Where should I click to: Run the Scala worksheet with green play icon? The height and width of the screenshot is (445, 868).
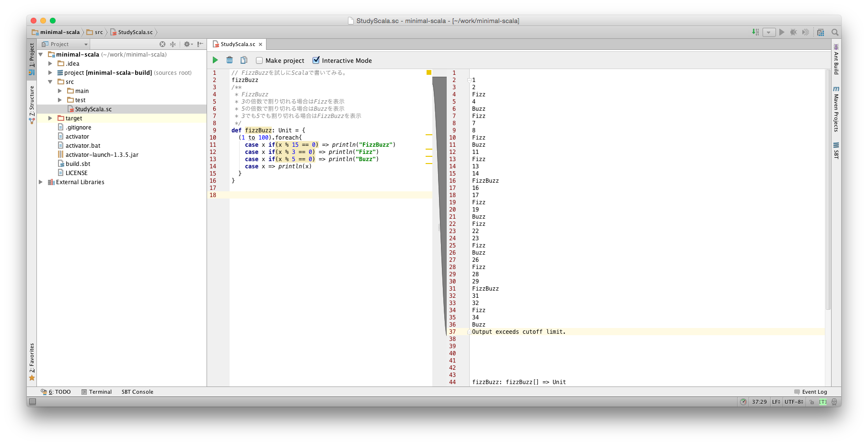pyautogui.click(x=215, y=60)
